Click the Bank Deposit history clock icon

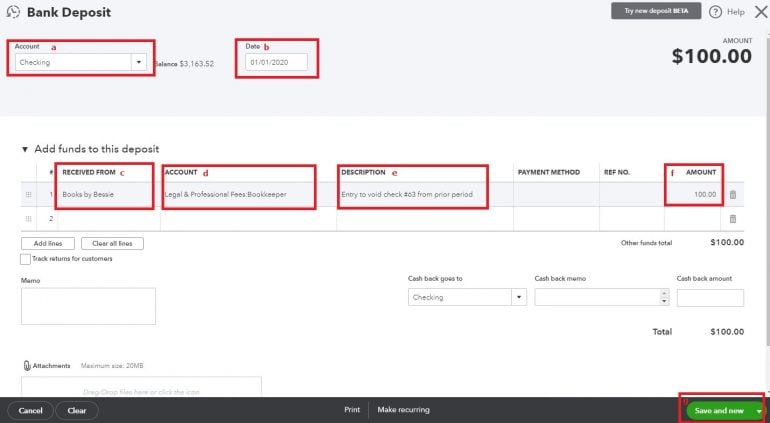[x=13, y=13]
